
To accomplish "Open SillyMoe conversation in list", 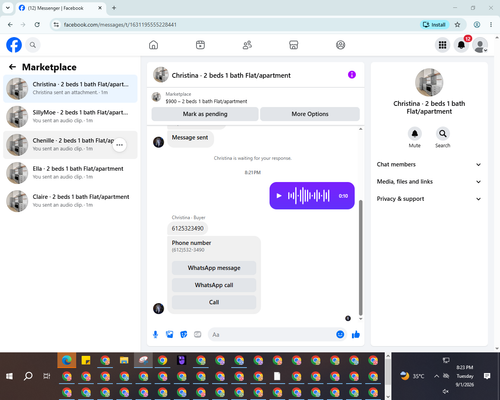I will point(70,117).
